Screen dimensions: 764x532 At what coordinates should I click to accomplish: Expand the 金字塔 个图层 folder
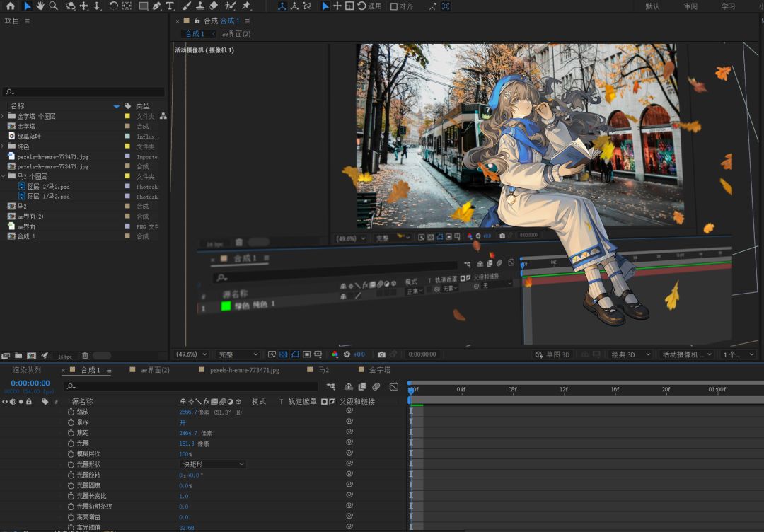point(3,116)
